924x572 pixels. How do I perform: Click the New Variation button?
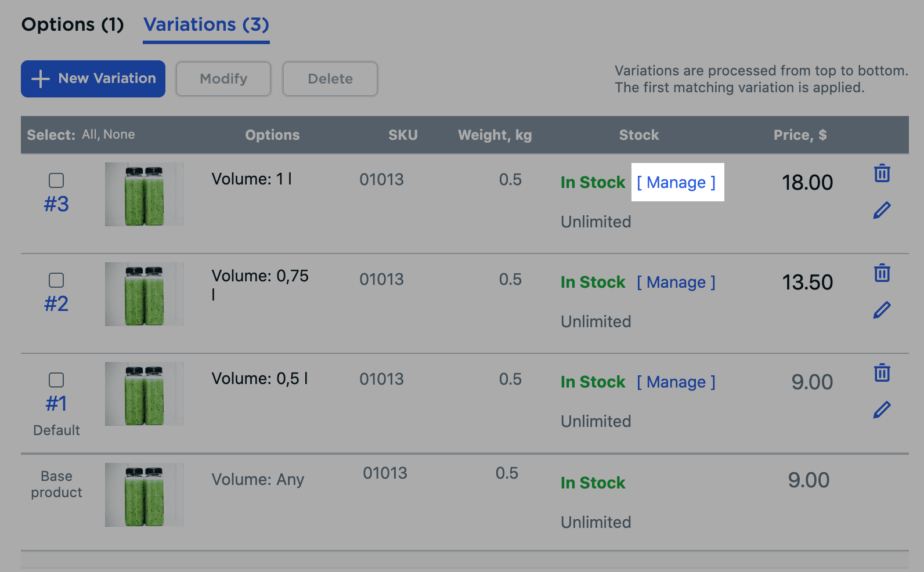click(x=93, y=79)
